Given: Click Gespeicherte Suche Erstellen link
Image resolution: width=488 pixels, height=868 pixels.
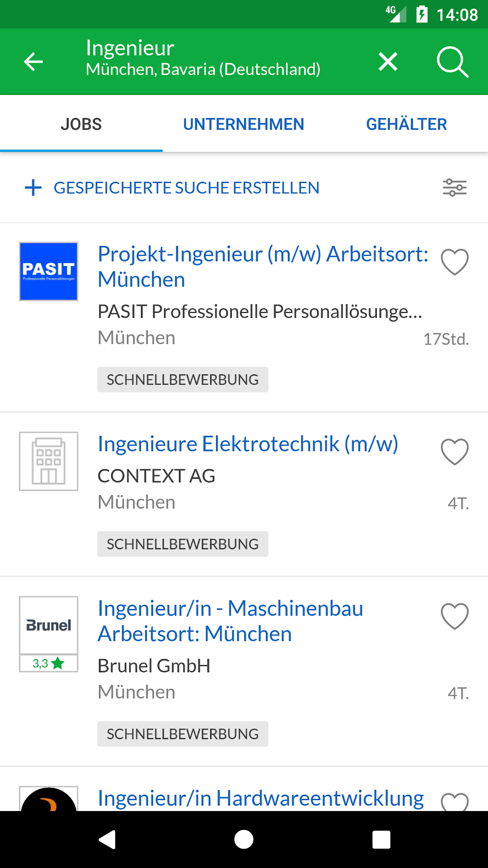Looking at the screenshot, I should 186,188.
